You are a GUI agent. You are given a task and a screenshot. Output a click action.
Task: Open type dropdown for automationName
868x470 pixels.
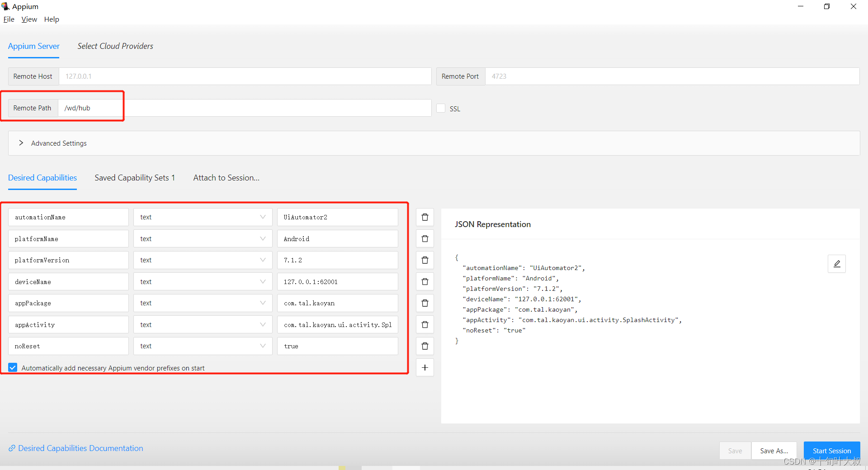pos(203,217)
